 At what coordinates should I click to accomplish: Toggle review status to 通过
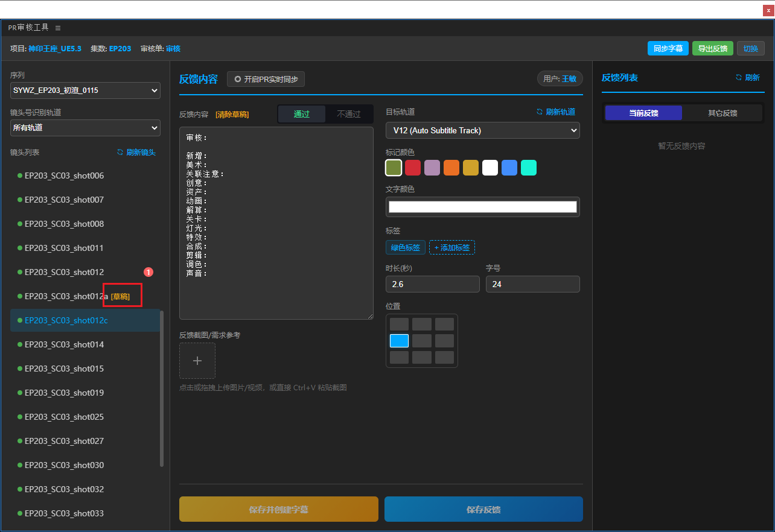[302, 114]
